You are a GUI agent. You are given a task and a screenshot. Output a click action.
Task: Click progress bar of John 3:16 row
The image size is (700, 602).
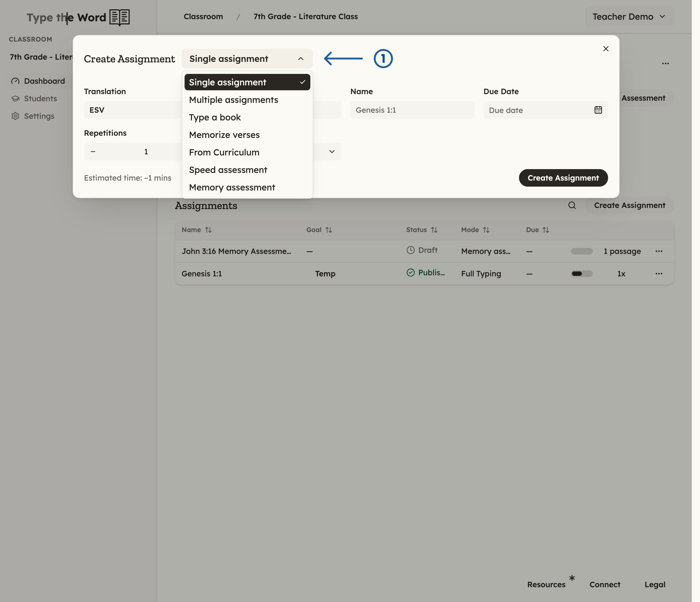point(582,251)
